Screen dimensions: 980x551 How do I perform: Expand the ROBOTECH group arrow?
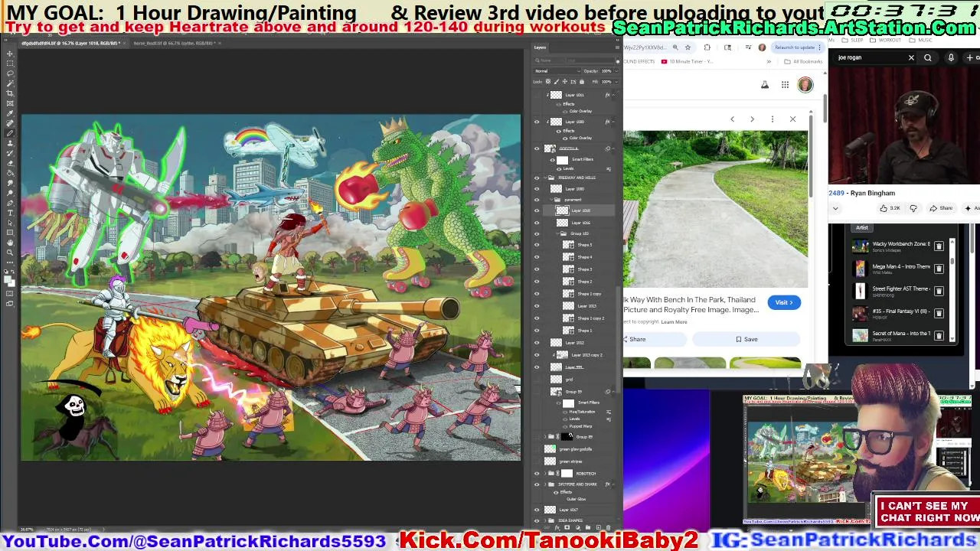(545, 474)
